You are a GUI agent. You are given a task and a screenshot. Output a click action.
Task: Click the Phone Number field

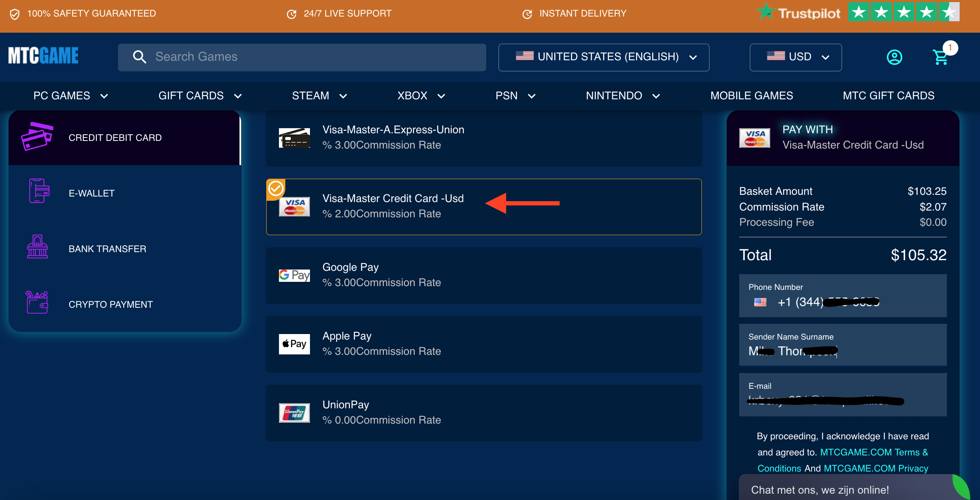point(843,295)
